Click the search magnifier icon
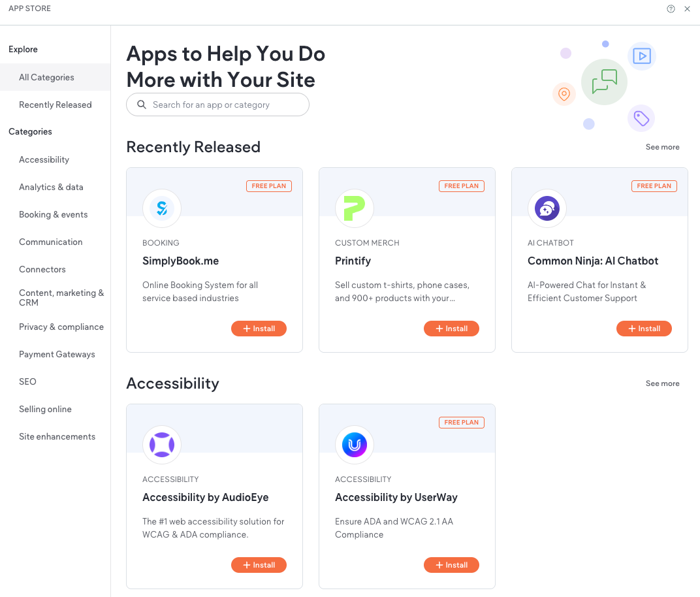Screen dimensions: 700x597 pos(141,105)
